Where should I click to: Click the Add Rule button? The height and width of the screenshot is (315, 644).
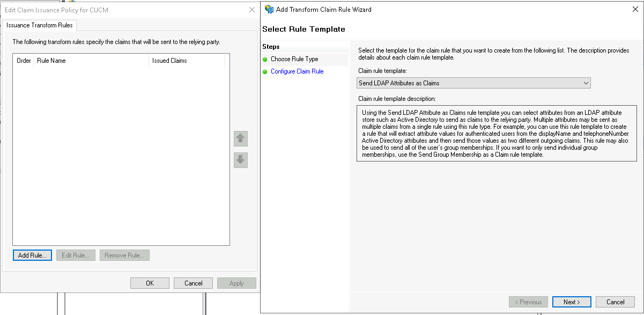tap(32, 255)
